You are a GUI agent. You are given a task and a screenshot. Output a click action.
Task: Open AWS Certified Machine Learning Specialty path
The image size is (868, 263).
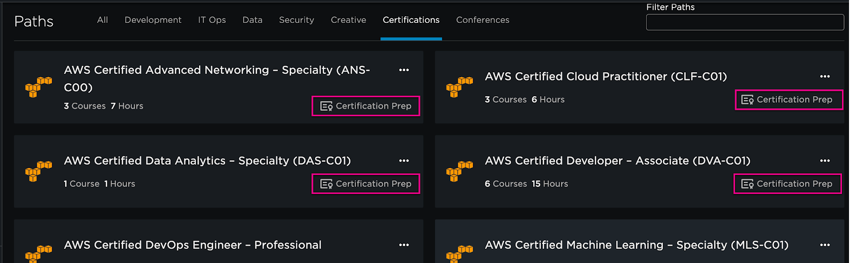tap(636, 245)
